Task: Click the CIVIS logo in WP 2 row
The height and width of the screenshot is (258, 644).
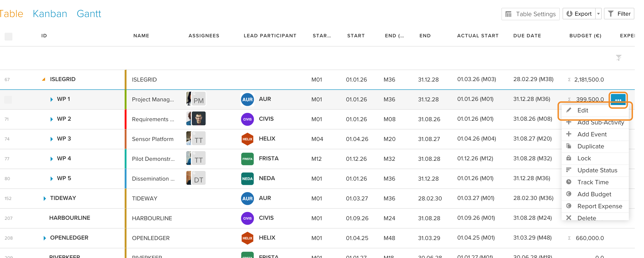Action: point(247,119)
